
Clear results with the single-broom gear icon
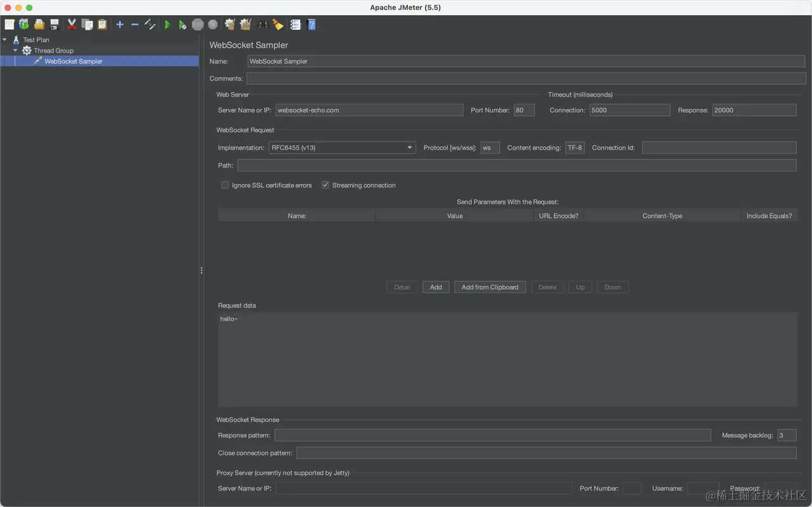pos(230,25)
